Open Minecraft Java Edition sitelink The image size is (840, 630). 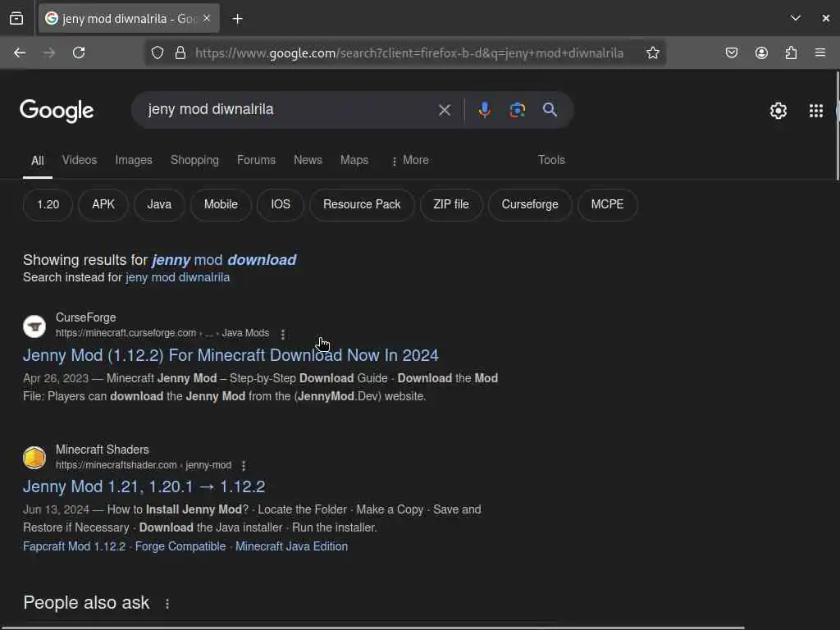pyautogui.click(x=291, y=546)
